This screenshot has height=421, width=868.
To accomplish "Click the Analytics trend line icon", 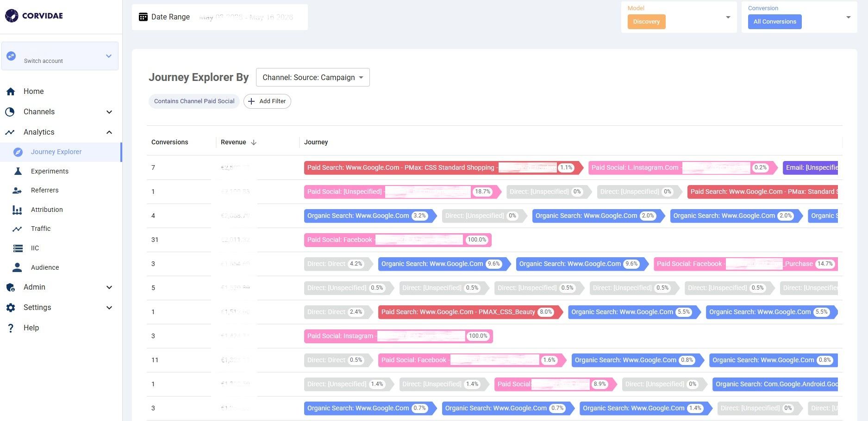I will [10, 132].
